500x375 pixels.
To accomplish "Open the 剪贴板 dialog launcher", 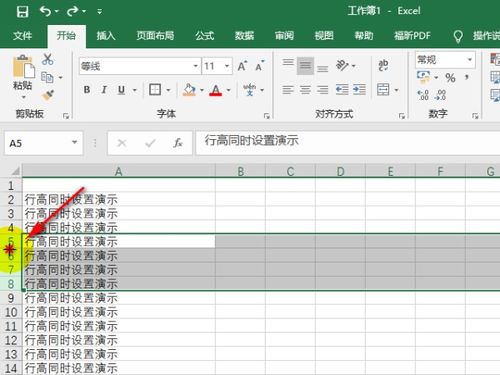I will click(x=66, y=116).
